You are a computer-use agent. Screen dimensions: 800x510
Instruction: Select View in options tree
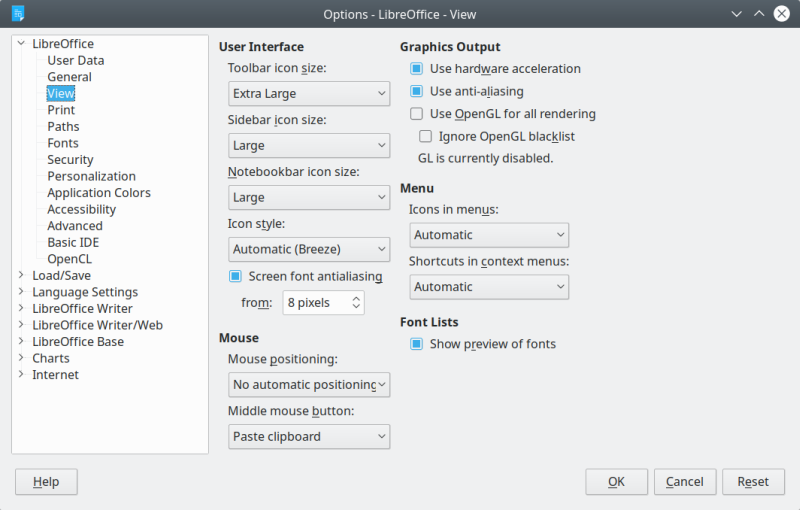point(61,93)
